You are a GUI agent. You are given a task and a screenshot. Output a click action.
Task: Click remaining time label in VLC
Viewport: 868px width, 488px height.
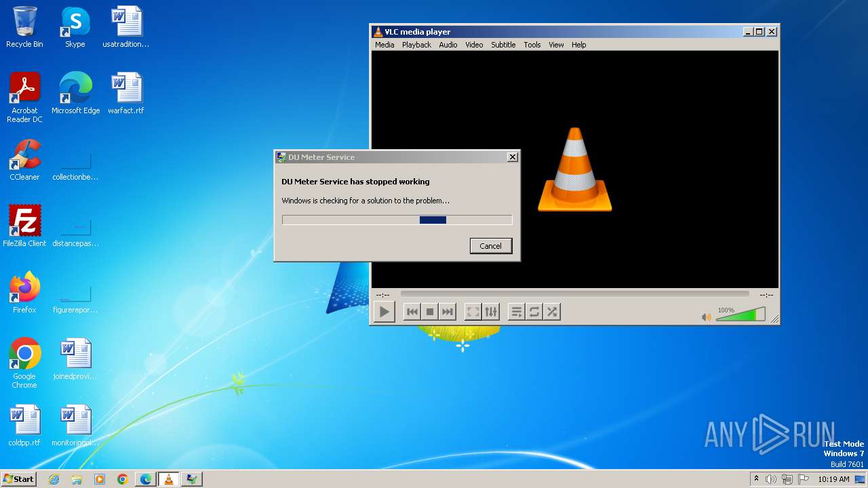pyautogui.click(x=766, y=295)
